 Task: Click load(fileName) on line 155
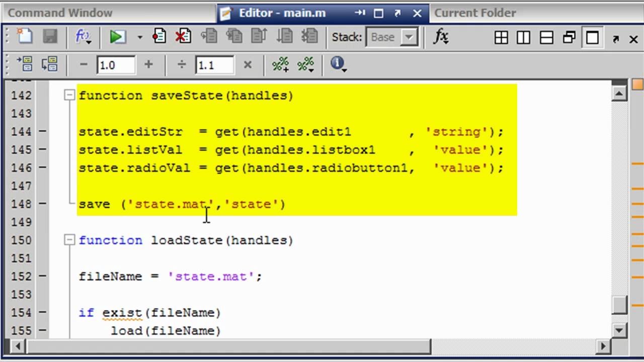point(166,331)
